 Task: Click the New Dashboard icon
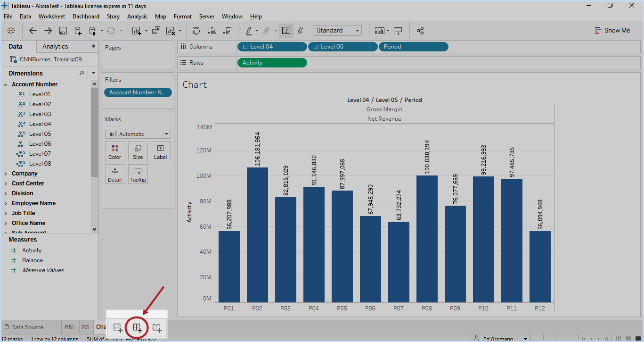coord(137,327)
